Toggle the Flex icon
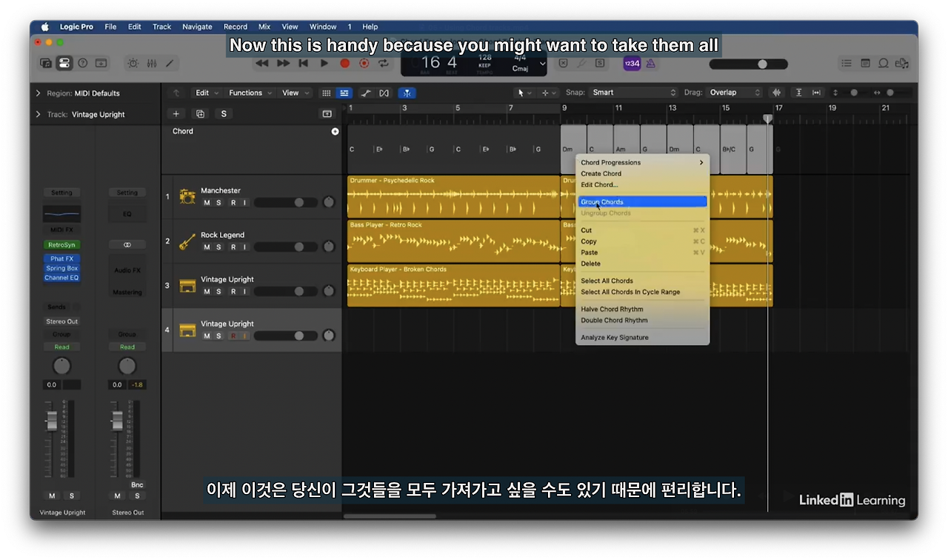 pos(384,93)
